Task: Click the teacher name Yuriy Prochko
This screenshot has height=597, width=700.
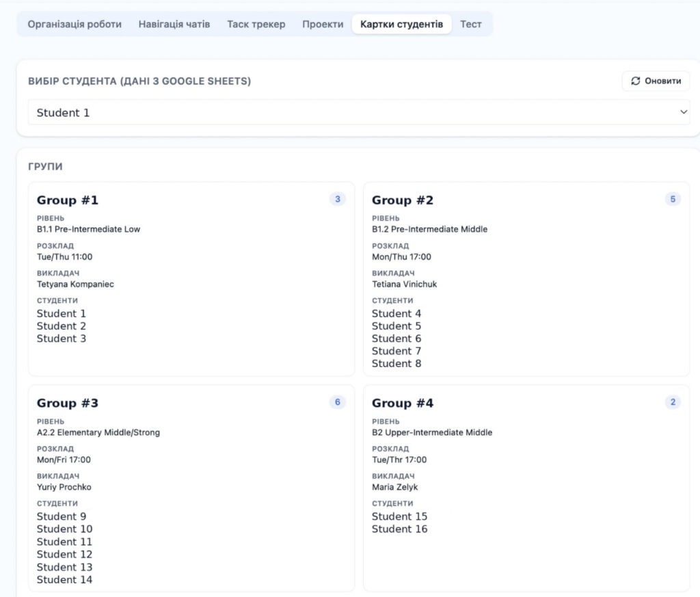Action: click(64, 487)
